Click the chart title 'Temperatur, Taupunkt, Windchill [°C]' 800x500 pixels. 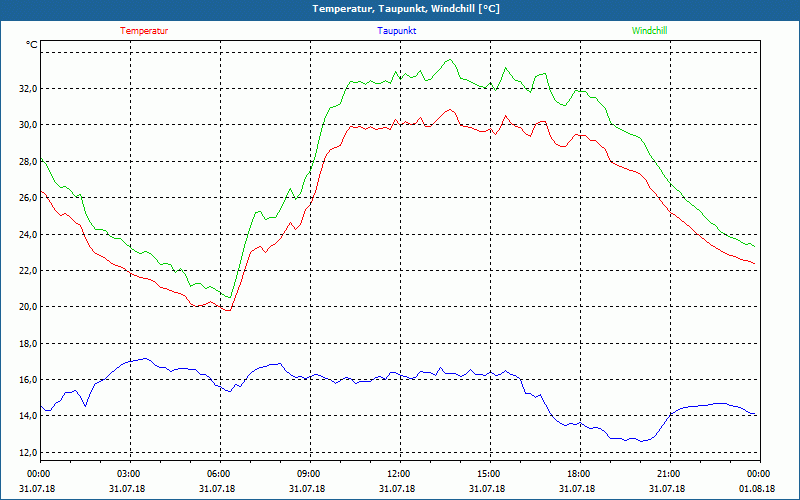[406, 9]
